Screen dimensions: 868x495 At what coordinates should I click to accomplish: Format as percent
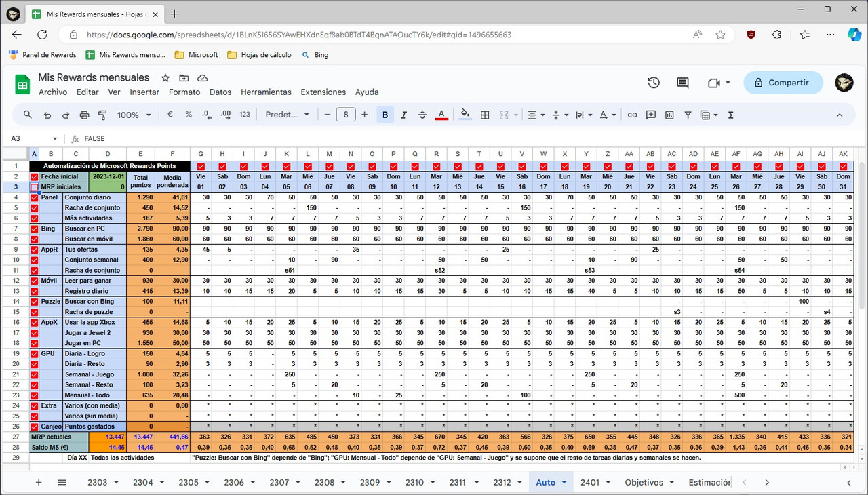[189, 115]
